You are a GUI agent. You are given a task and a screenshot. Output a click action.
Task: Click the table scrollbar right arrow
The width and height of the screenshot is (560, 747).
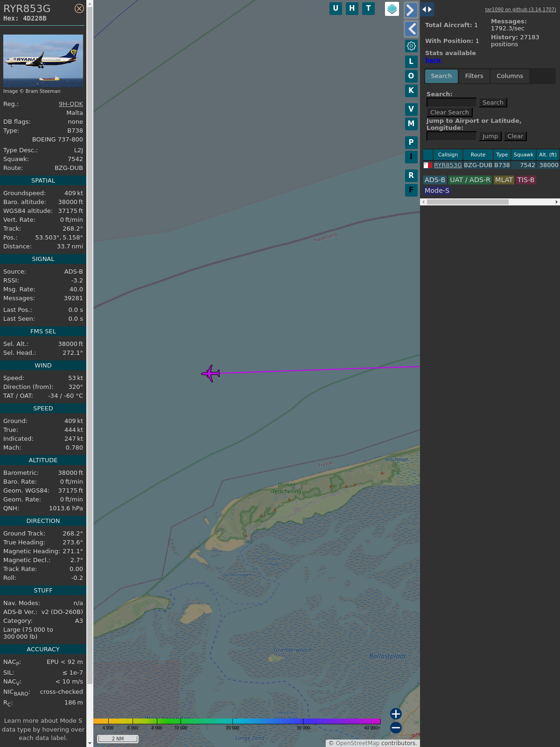click(556, 202)
